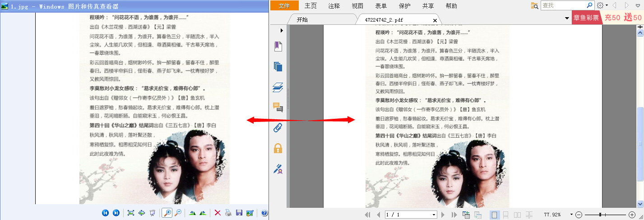
Task: Jump to first page of PDF
Action: [x=368, y=215]
